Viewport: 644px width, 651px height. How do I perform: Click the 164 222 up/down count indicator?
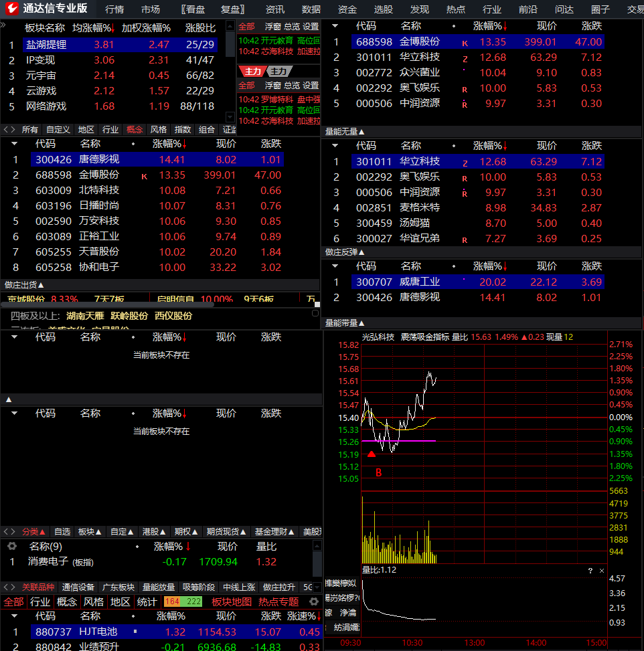pyautogui.click(x=183, y=601)
